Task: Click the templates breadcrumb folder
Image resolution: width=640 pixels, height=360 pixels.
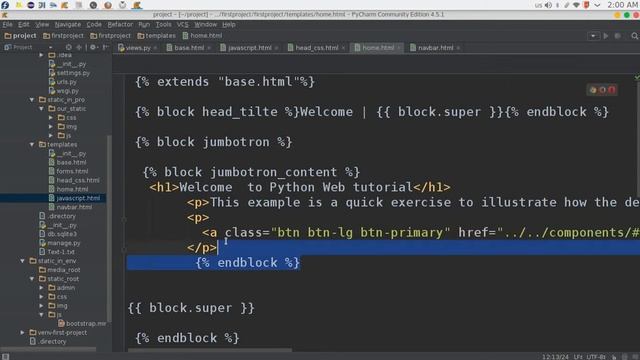Action: point(156,36)
